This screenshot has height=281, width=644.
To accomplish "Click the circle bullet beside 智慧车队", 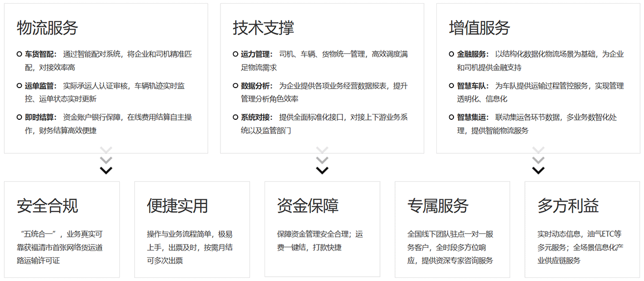I will pyautogui.click(x=452, y=85).
